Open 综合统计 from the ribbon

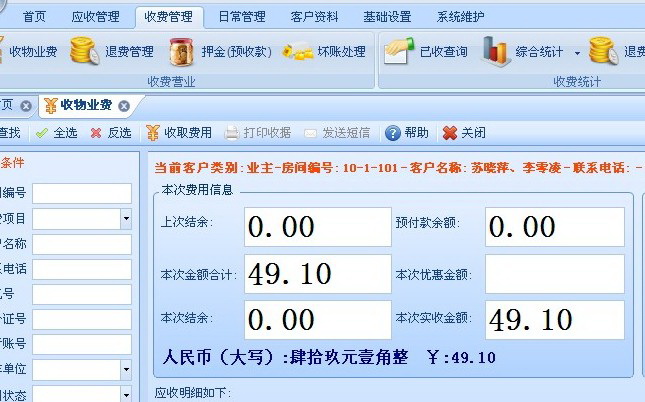(539, 52)
